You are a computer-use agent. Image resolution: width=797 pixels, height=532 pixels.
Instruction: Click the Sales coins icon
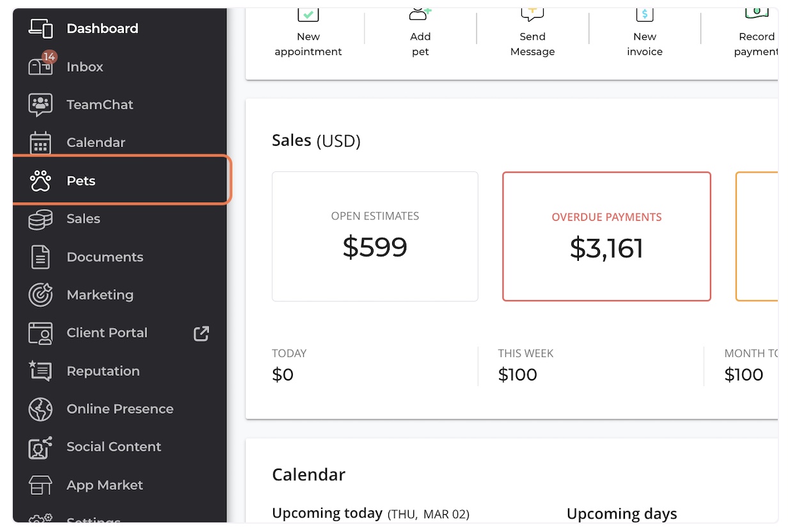40,219
